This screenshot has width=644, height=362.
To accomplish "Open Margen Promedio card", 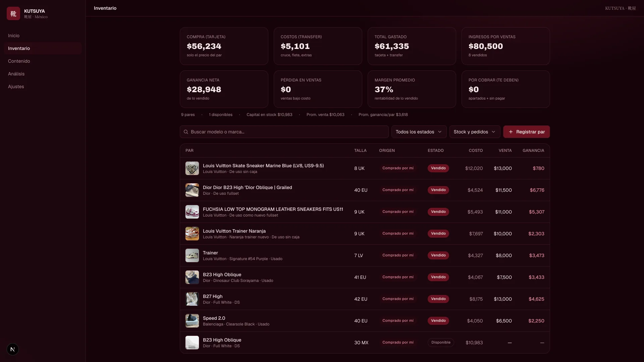I will coord(412,89).
